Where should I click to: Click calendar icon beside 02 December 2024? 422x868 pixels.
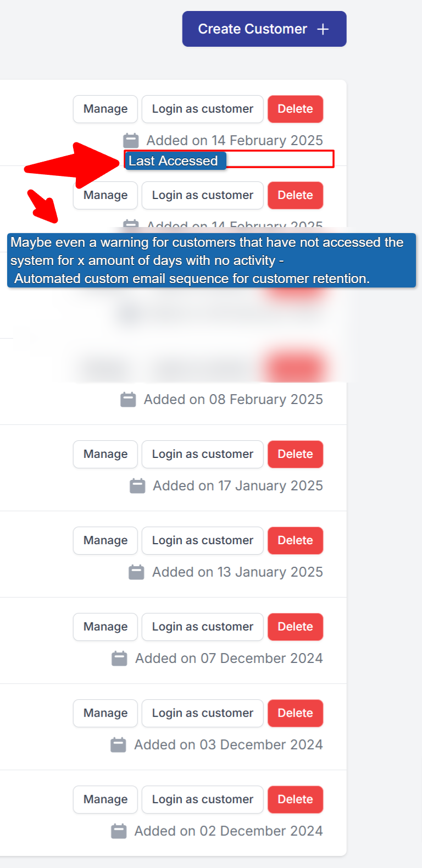[119, 831]
